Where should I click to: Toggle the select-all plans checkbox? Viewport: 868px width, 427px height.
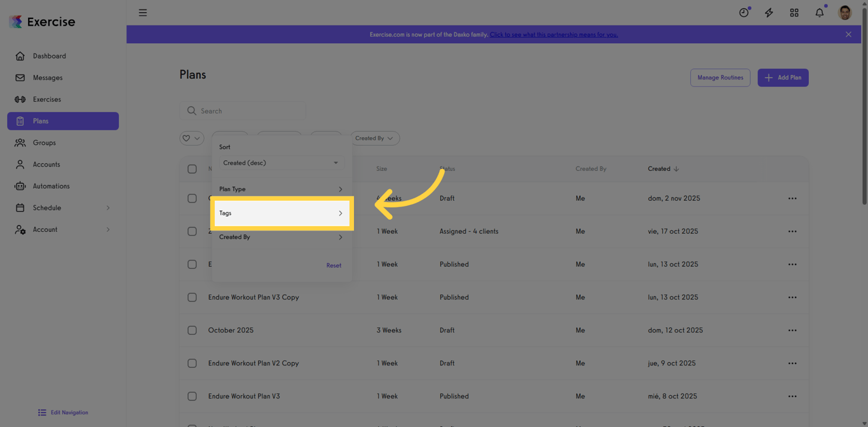pyautogui.click(x=193, y=168)
